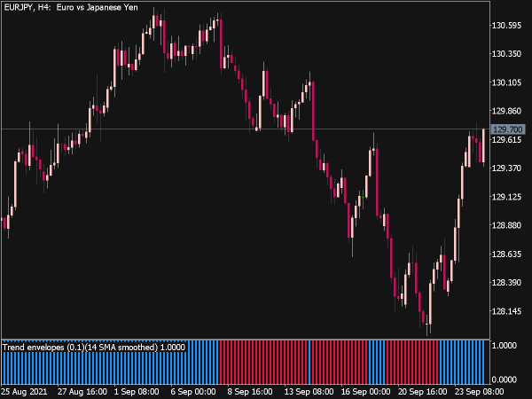Select the 130.350 price axis label

[x=506, y=54]
